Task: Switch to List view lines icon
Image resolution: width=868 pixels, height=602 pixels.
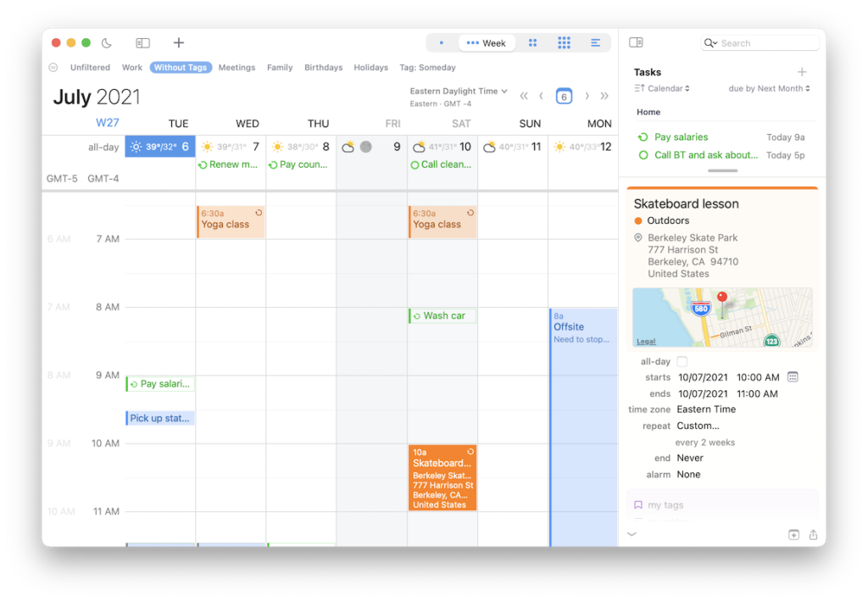Action: [x=596, y=42]
